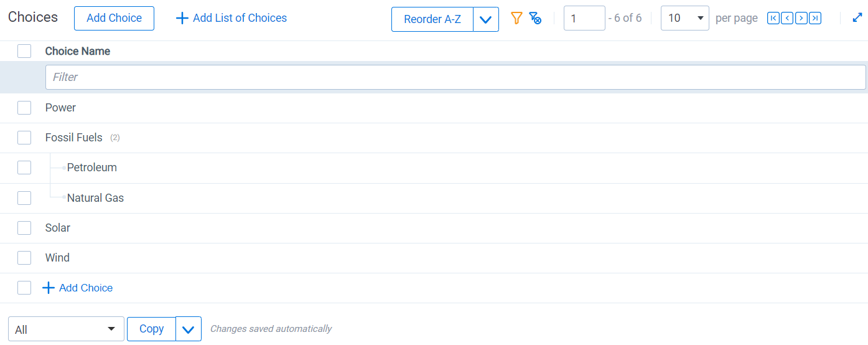Go to the first page icon
This screenshot has width=868, height=345.
773,18
